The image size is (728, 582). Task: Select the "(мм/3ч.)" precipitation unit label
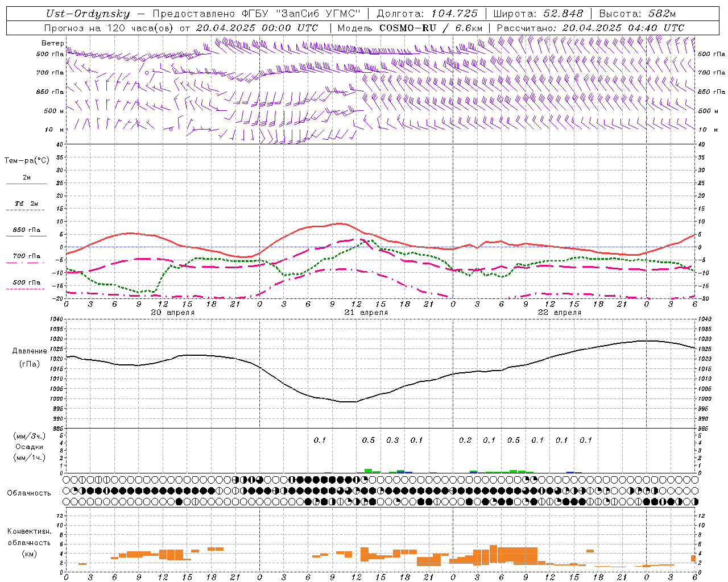point(30,436)
